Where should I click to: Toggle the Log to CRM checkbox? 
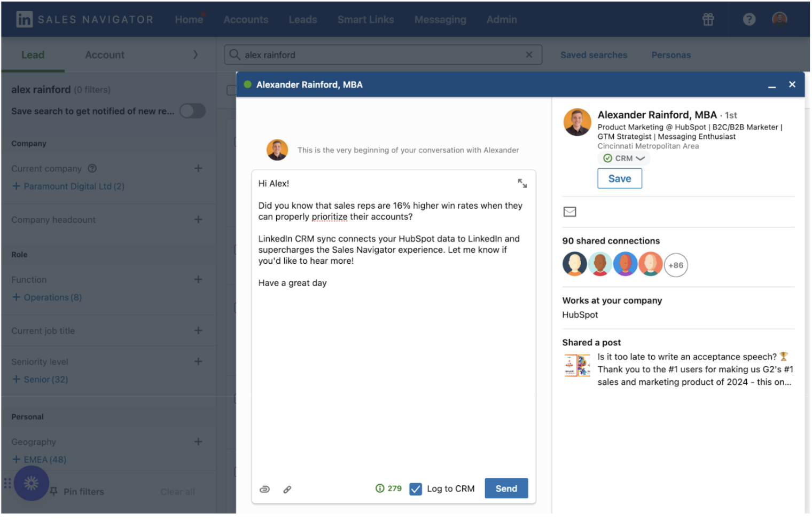click(416, 489)
